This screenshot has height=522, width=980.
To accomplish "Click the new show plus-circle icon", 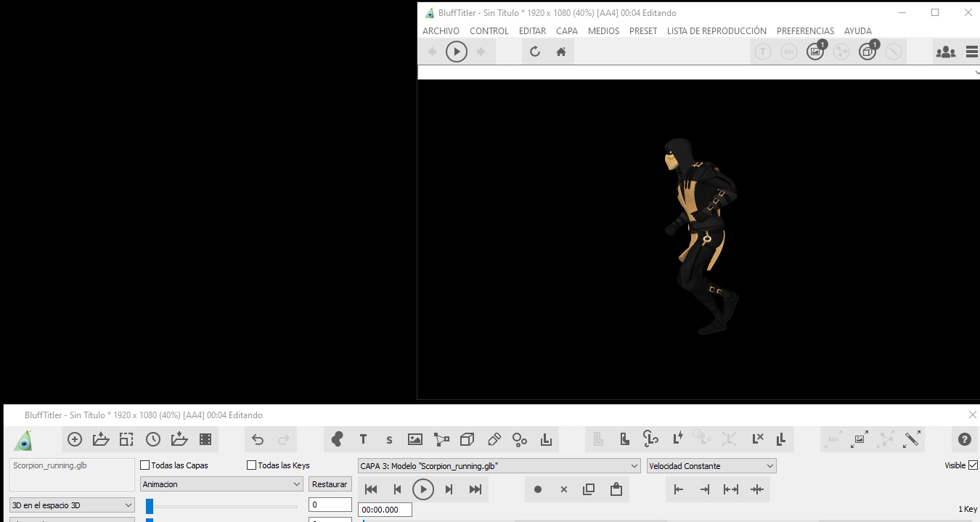I will pyautogui.click(x=75, y=439).
